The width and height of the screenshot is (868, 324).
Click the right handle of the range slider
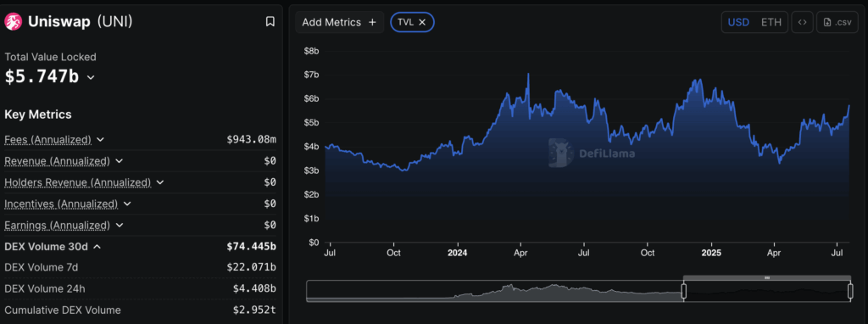click(x=849, y=291)
